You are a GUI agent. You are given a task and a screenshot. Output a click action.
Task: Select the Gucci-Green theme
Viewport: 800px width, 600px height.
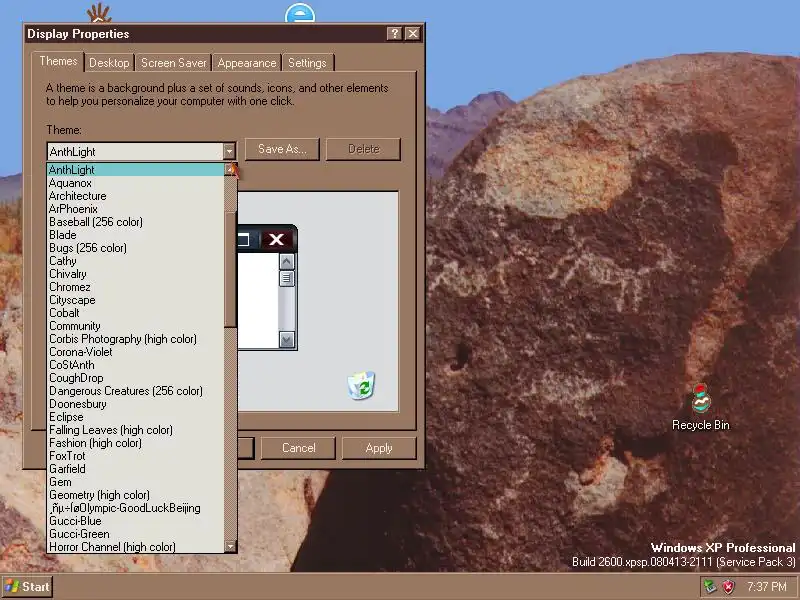coord(136,534)
